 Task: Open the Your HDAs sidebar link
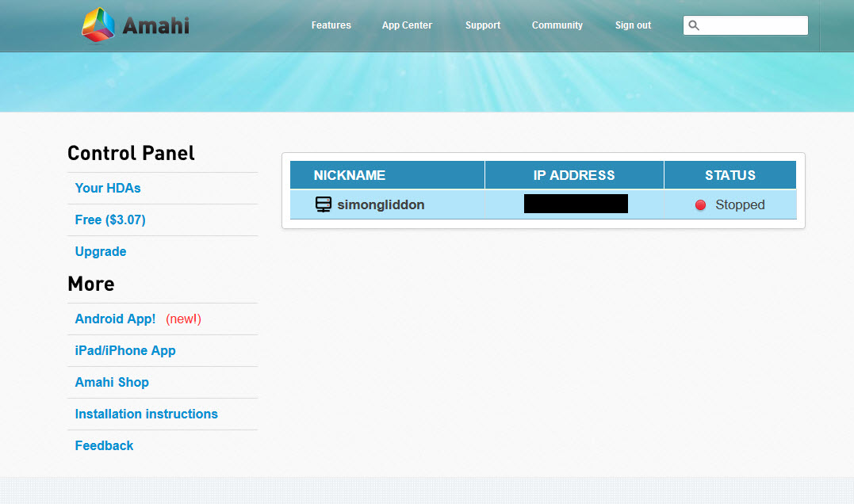(108, 189)
